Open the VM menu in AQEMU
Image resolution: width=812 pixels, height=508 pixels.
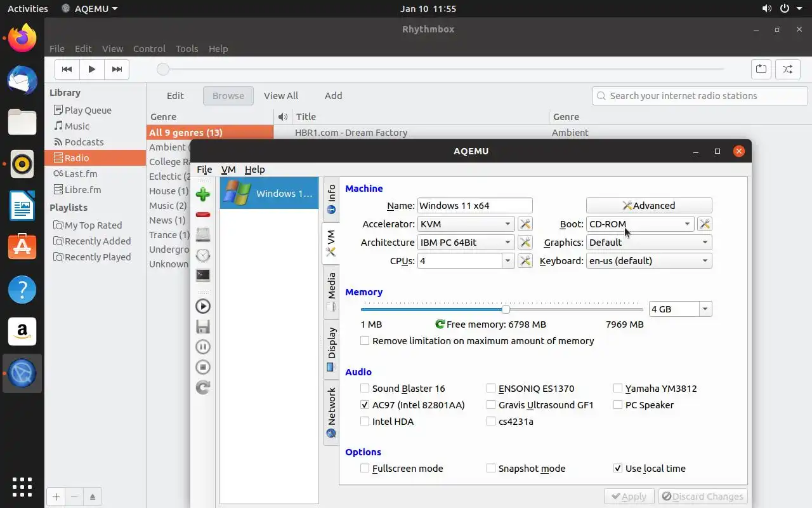pos(228,170)
